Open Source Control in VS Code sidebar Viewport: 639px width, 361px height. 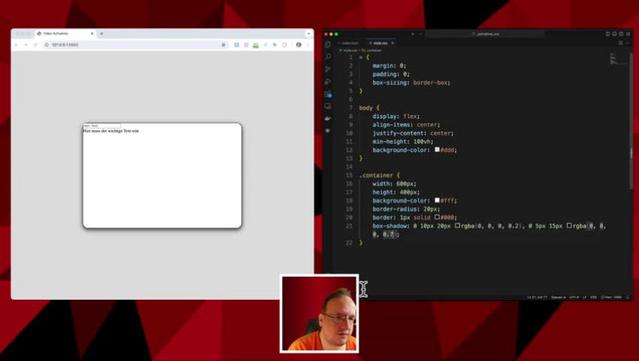[x=328, y=69]
